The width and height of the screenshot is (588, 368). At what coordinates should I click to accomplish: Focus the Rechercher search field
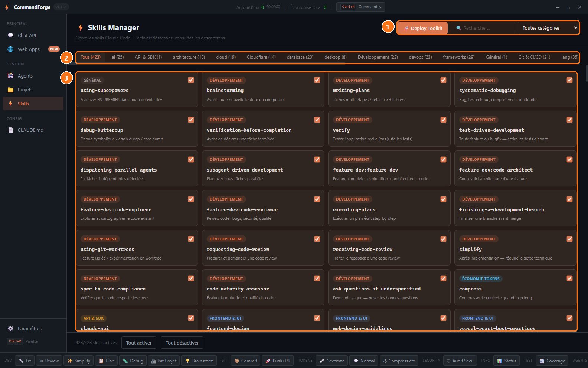[x=483, y=28]
